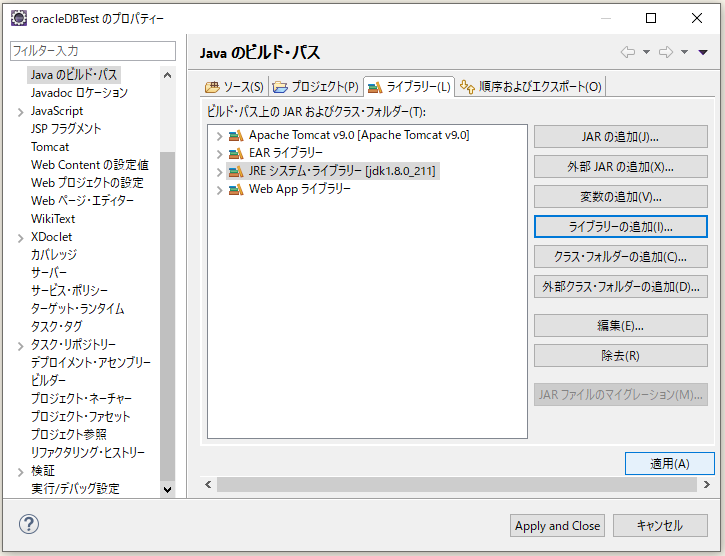
Task: Select Web ページ・エディター
Action: [x=82, y=201]
